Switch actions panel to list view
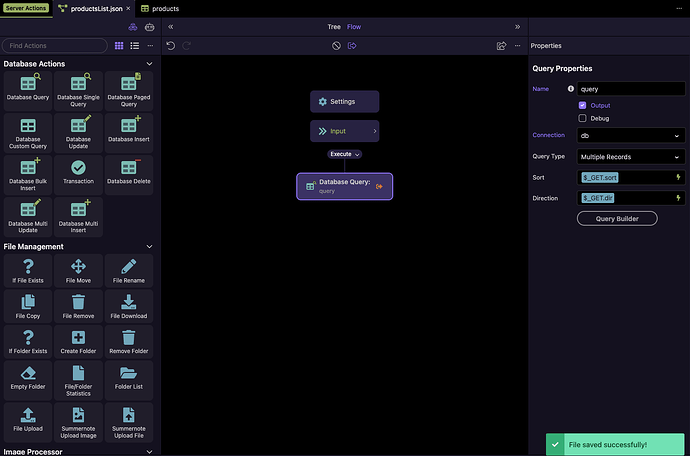The height and width of the screenshot is (456, 690). pos(134,46)
